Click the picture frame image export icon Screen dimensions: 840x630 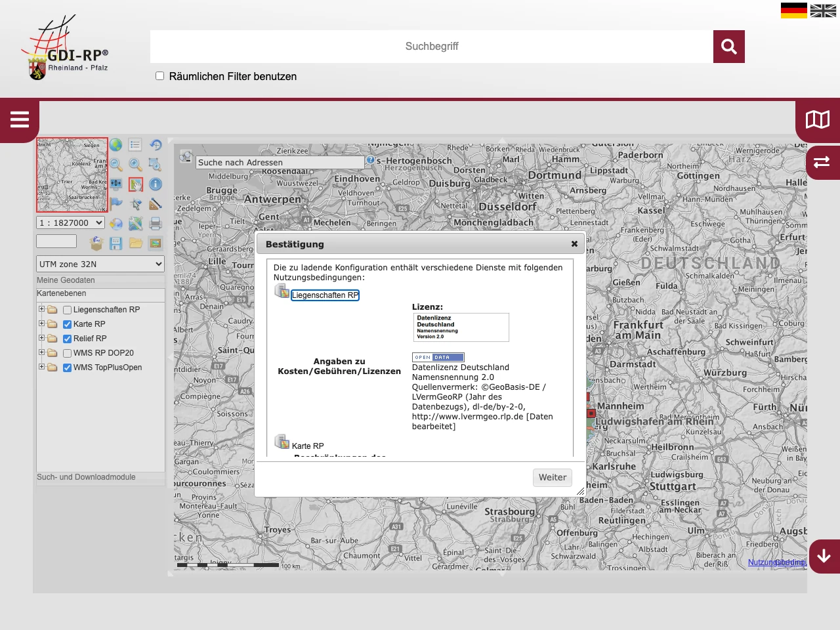156,243
